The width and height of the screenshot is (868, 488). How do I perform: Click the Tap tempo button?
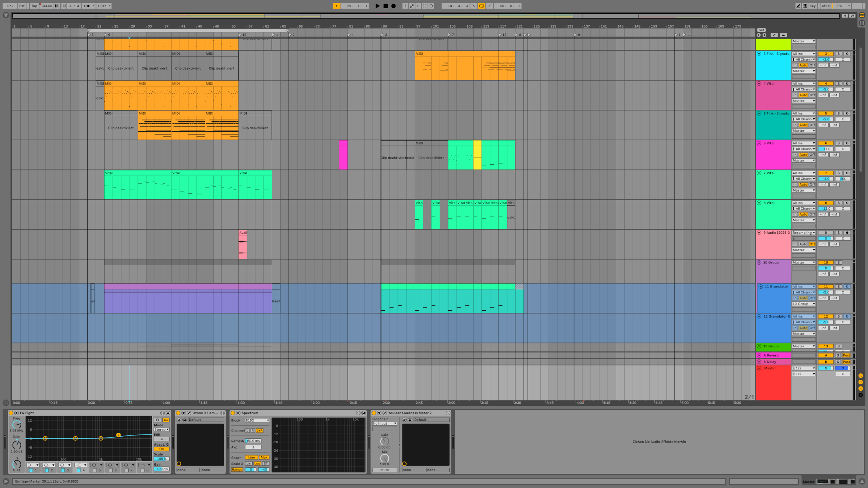click(x=34, y=6)
